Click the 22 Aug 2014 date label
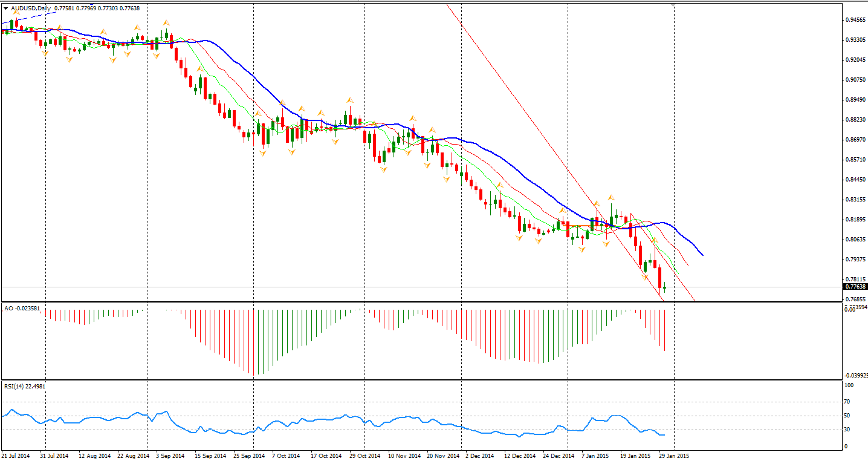The width and height of the screenshot is (868, 461). click(x=133, y=456)
